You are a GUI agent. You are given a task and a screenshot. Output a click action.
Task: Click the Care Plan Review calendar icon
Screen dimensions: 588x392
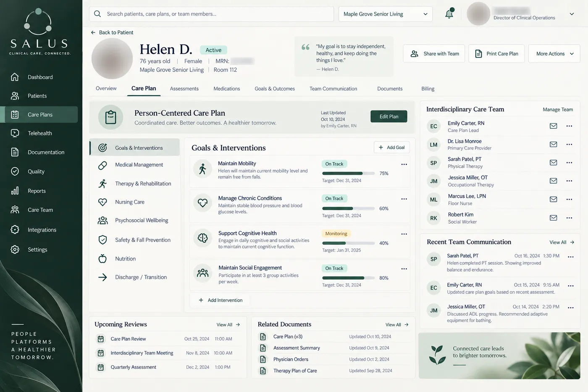[101, 339]
